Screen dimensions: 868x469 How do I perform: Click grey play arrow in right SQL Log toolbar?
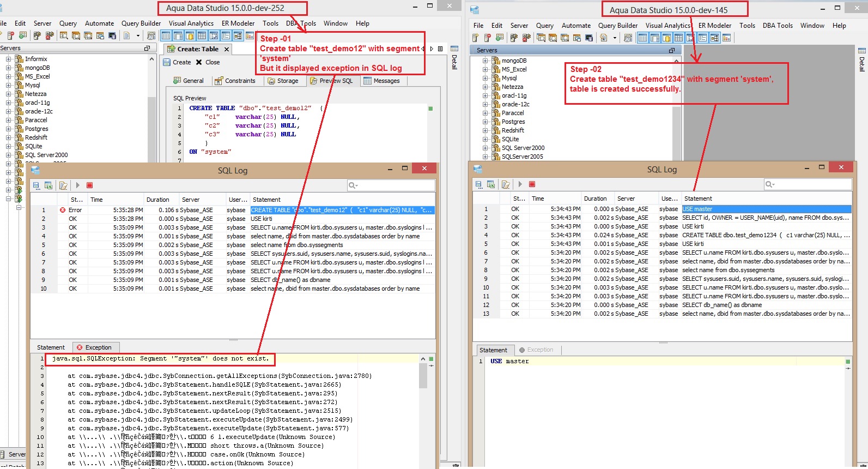click(520, 184)
